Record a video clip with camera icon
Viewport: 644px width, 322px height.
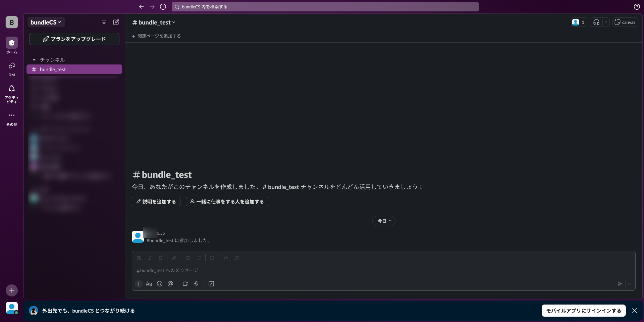pyautogui.click(x=185, y=284)
